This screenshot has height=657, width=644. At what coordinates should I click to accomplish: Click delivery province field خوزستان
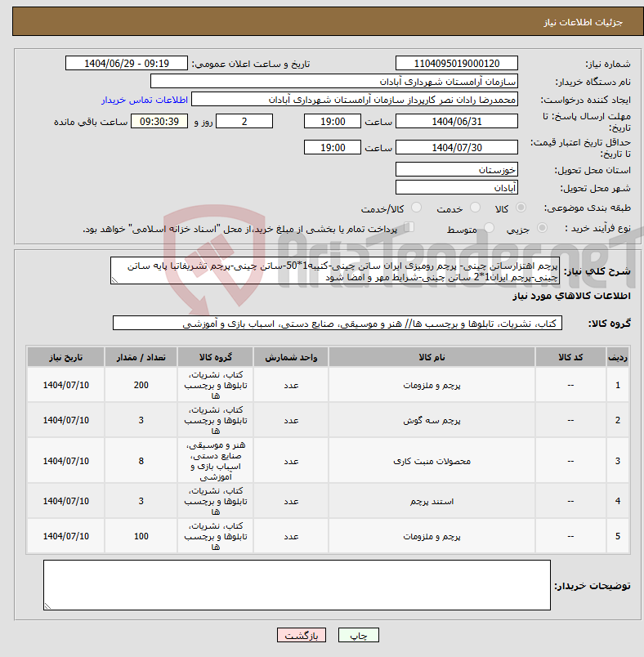457,169
